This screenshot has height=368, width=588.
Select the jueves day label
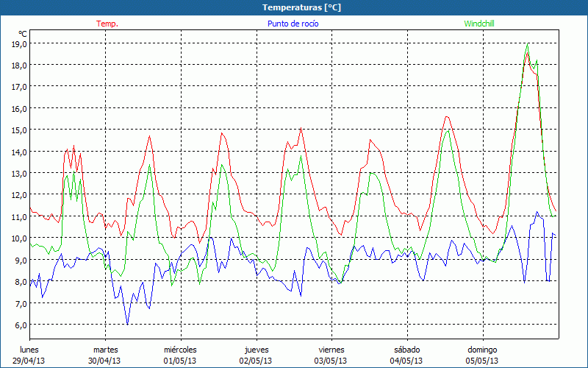pyautogui.click(x=256, y=350)
